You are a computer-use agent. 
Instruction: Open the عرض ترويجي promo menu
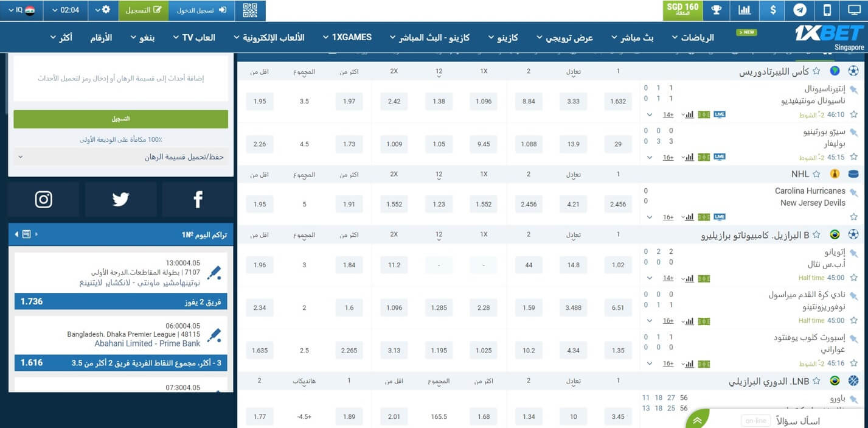pyautogui.click(x=564, y=37)
